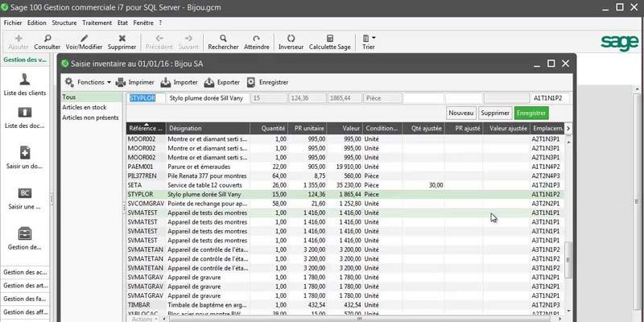Click the BC Saisir une sidebar icon
Screen dimensions: 644x322
(x=25, y=193)
